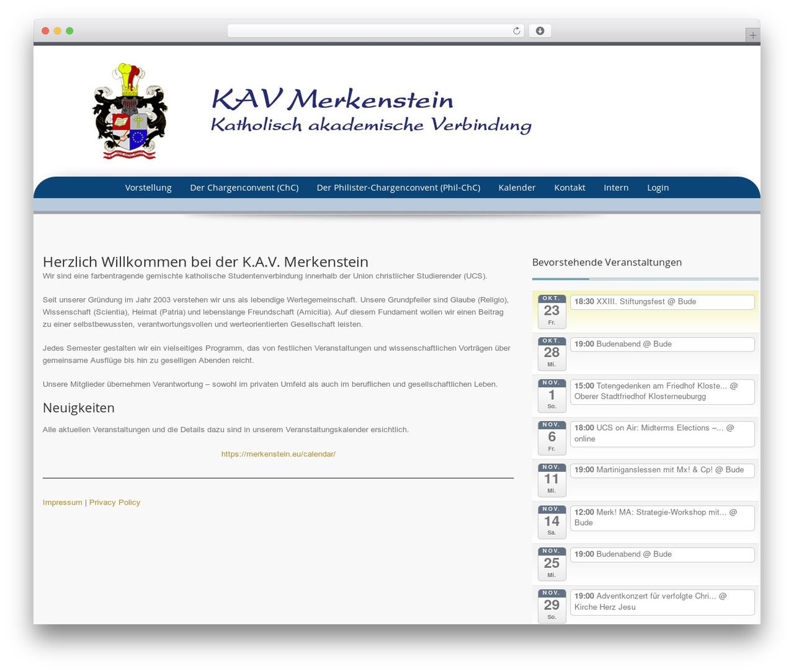Click the KAV Merkenstein site title
794x672 pixels.
click(x=332, y=99)
